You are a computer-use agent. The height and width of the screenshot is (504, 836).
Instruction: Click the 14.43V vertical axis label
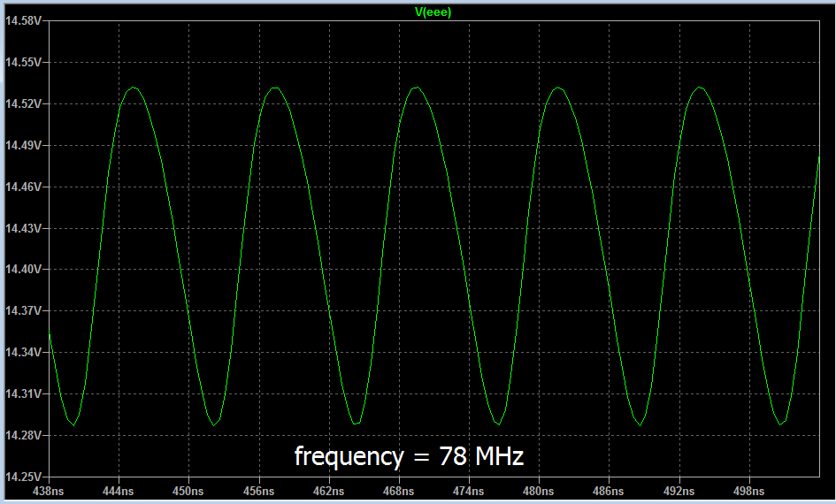[x=23, y=228]
